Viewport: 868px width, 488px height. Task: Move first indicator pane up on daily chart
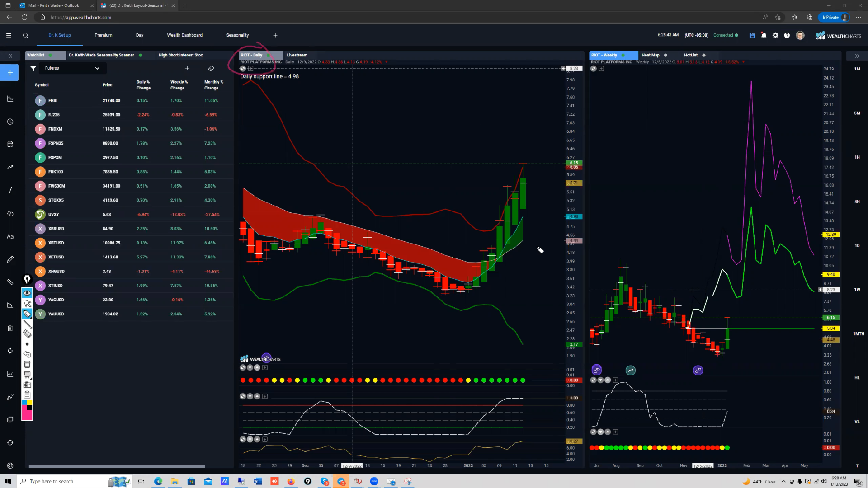pyautogui.click(x=257, y=368)
